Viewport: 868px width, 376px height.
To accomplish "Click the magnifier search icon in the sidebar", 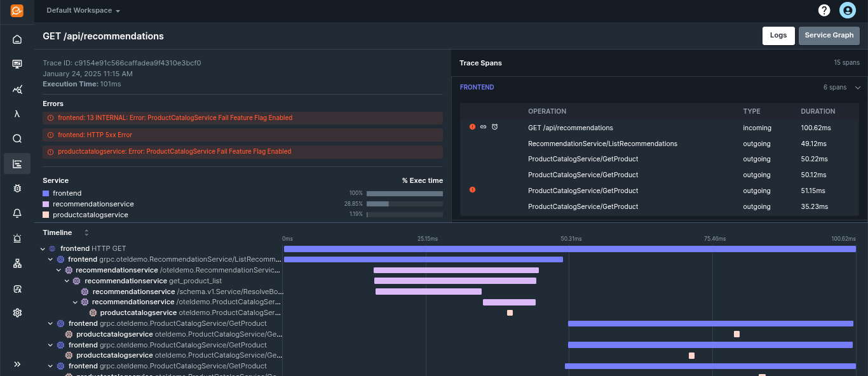I will tap(17, 138).
